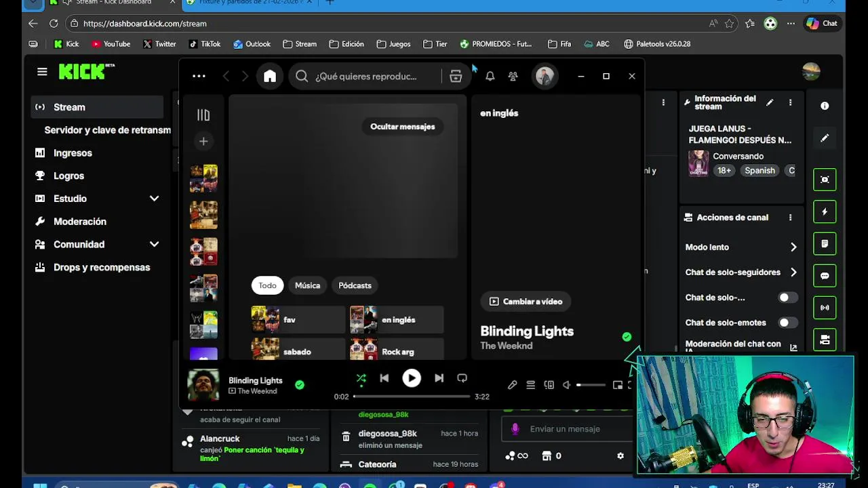Collapse Spotify library icon
The width and height of the screenshot is (868, 488).
pos(203,115)
